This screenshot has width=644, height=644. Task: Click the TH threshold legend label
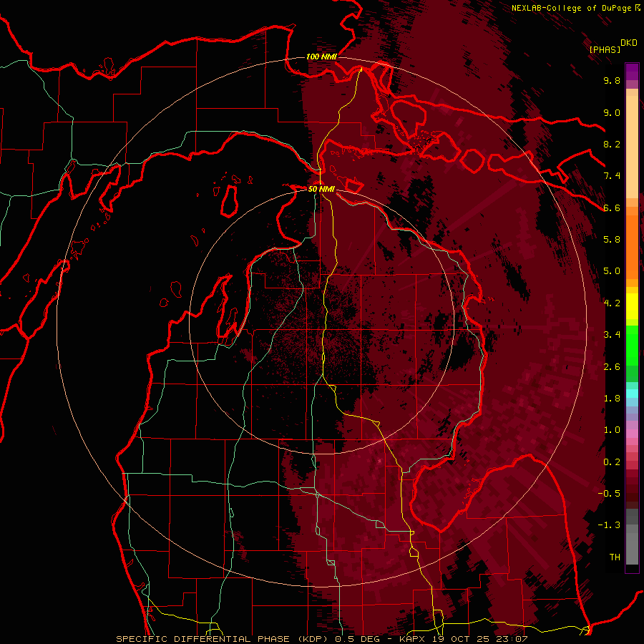pyautogui.click(x=615, y=557)
